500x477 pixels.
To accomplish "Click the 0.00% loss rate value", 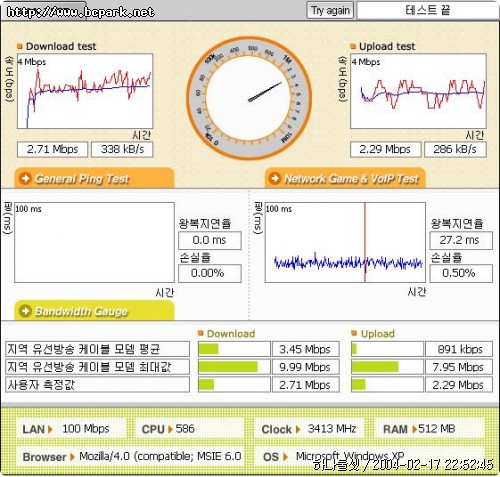I will pos(210,273).
